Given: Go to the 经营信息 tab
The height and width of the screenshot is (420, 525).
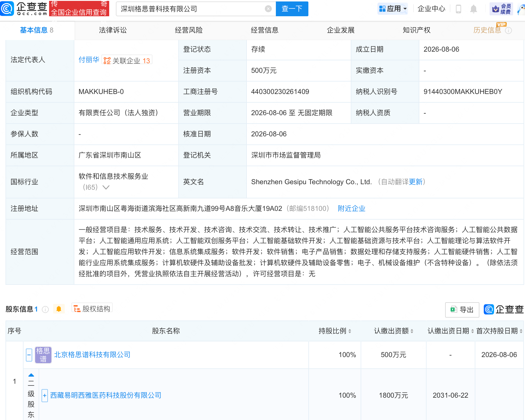Looking at the screenshot, I should [x=265, y=30].
